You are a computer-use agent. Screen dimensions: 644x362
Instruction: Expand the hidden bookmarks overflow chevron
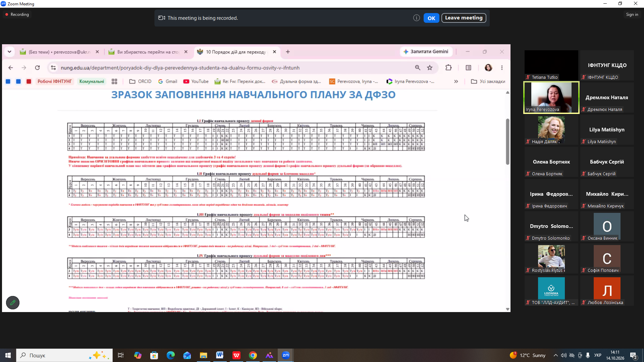point(456,81)
